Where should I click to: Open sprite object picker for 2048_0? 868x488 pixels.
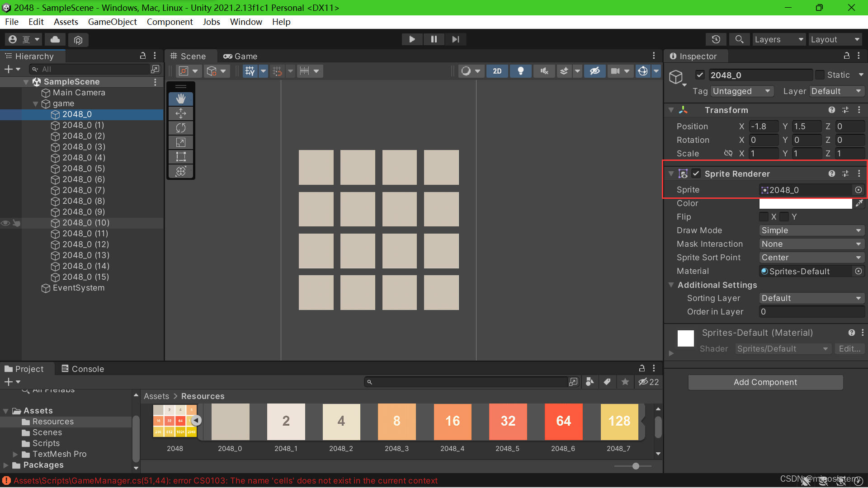point(858,190)
